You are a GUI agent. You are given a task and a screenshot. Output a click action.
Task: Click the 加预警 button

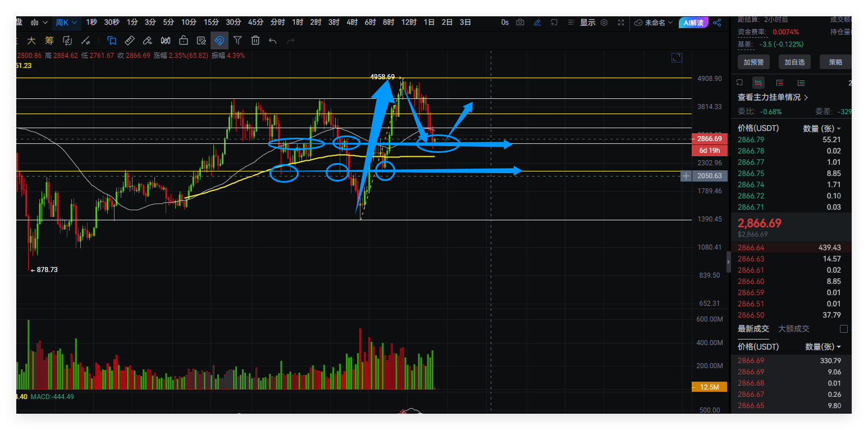coord(753,62)
